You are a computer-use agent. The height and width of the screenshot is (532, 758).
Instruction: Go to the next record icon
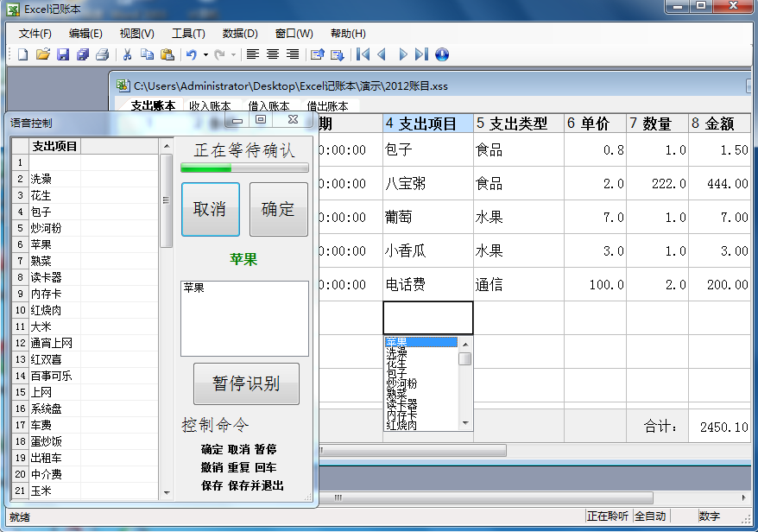(402, 54)
